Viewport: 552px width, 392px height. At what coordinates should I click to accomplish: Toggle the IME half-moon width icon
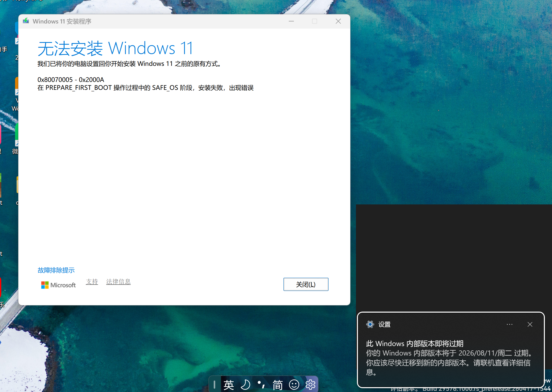(x=245, y=385)
